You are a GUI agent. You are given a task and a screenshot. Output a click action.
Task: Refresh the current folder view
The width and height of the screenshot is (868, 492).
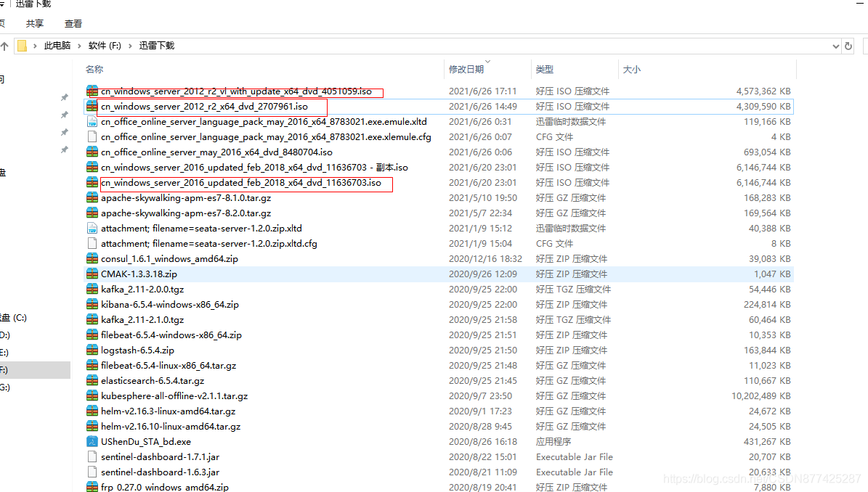(848, 46)
